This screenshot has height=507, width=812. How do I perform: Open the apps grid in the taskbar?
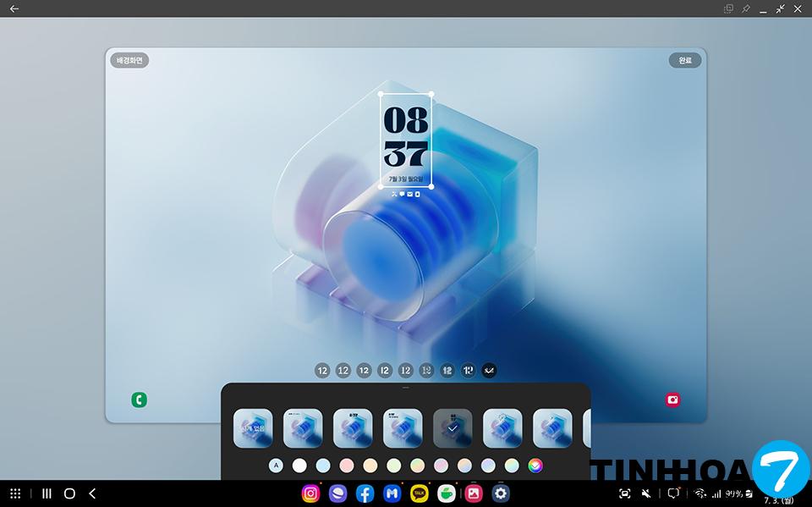[x=15, y=493]
